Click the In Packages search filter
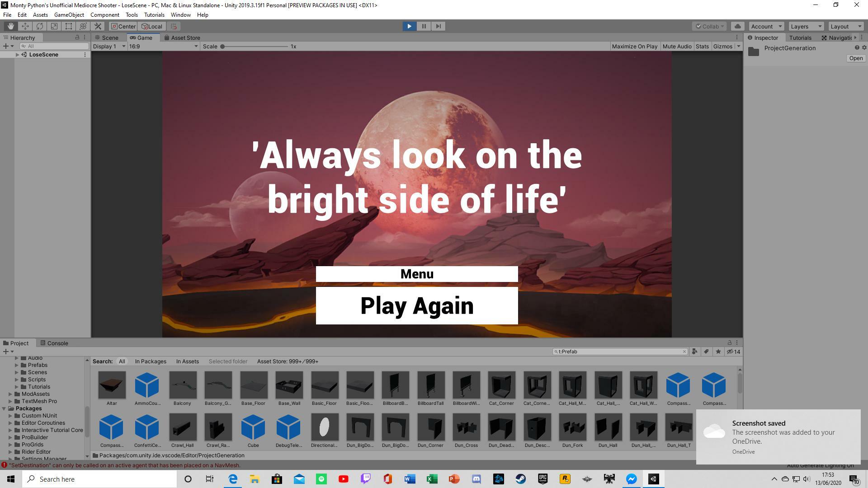Image resolution: width=868 pixels, height=488 pixels. [x=150, y=361]
